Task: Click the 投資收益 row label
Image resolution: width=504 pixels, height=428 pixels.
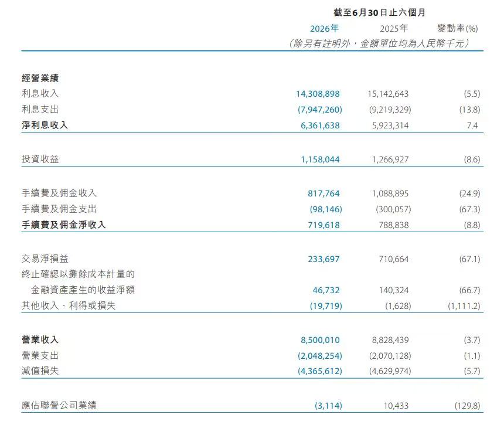Action: (x=40, y=159)
